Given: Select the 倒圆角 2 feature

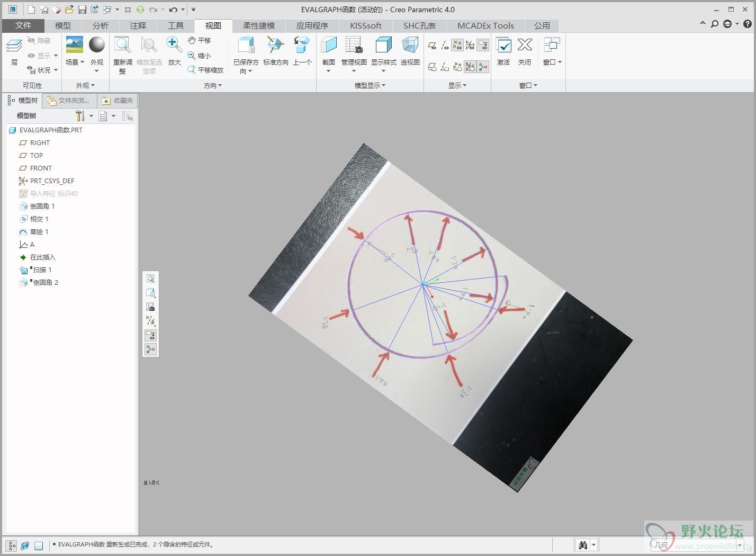Looking at the screenshot, I should pos(45,282).
